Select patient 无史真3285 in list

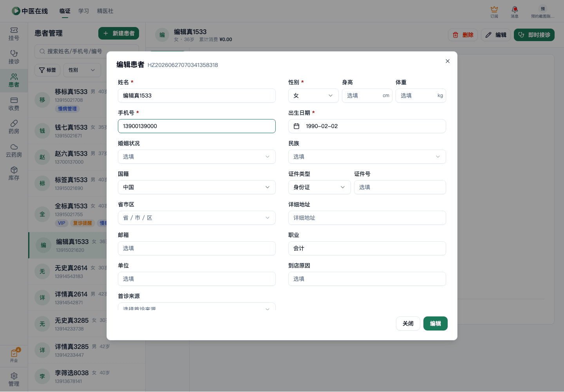87,324
